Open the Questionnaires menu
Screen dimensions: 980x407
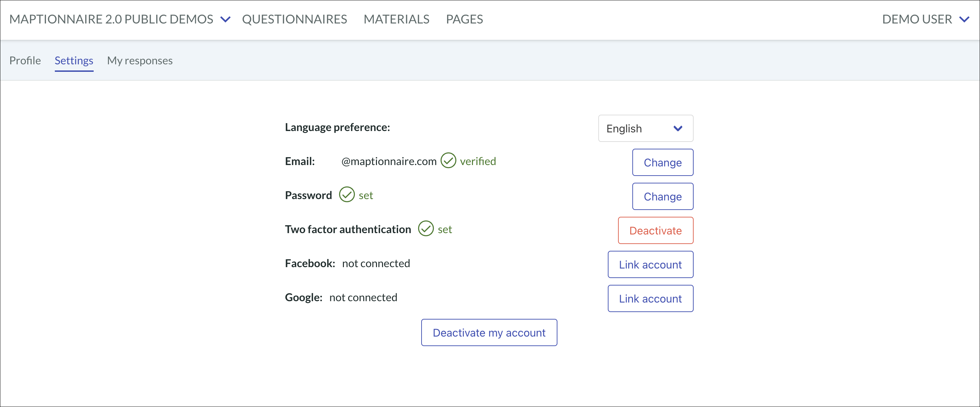point(295,19)
